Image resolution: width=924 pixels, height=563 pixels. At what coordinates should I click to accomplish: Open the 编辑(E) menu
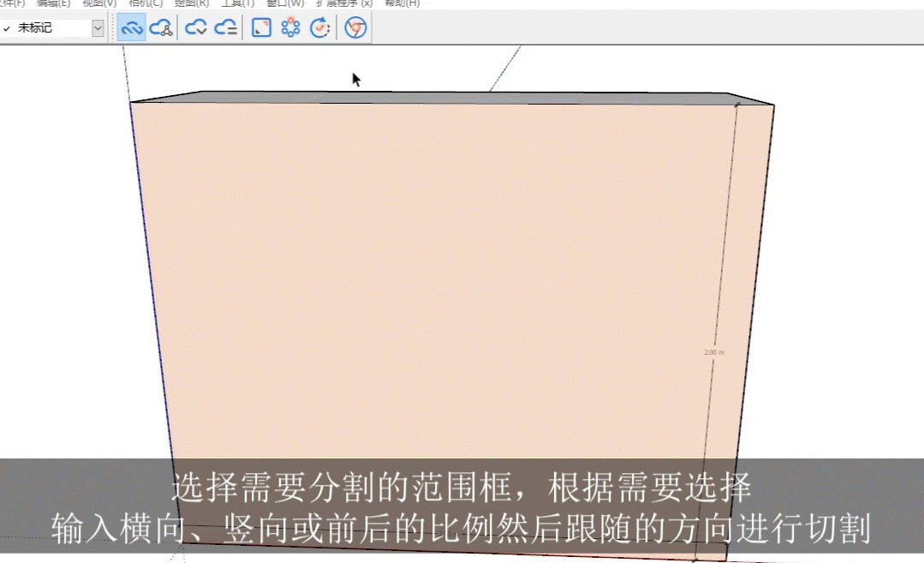click(x=53, y=3)
